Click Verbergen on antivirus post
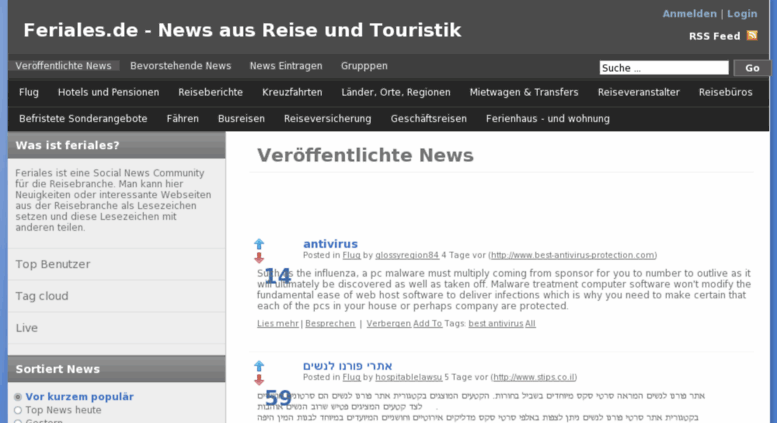This screenshot has width=777, height=423. pos(388,323)
